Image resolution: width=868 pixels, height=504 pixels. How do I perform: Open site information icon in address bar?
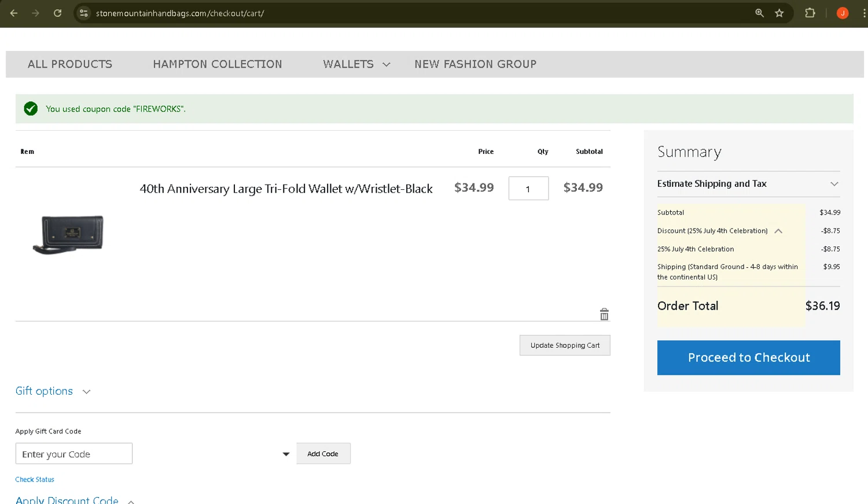coord(84,13)
